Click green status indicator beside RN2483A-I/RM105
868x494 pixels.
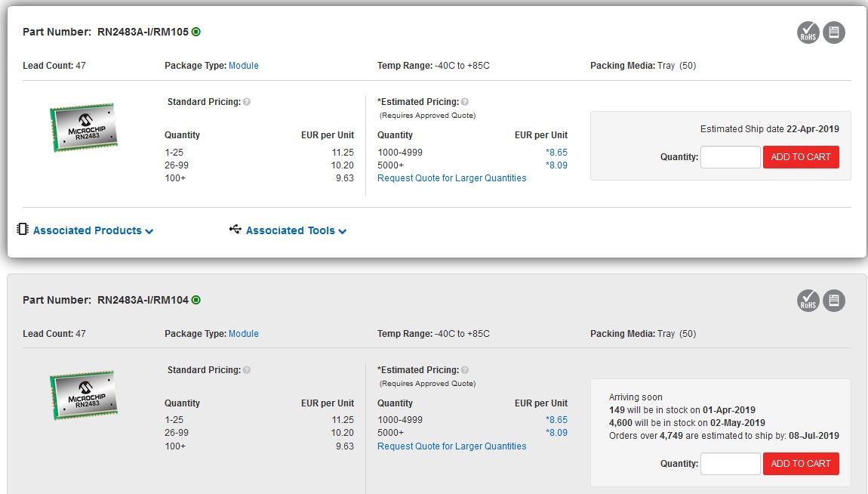pos(196,32)
